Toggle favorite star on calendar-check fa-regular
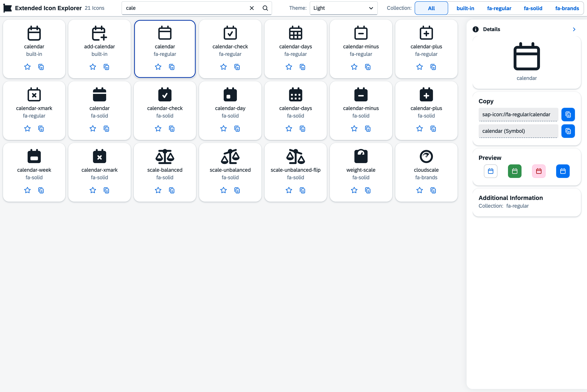 (224, 67)
